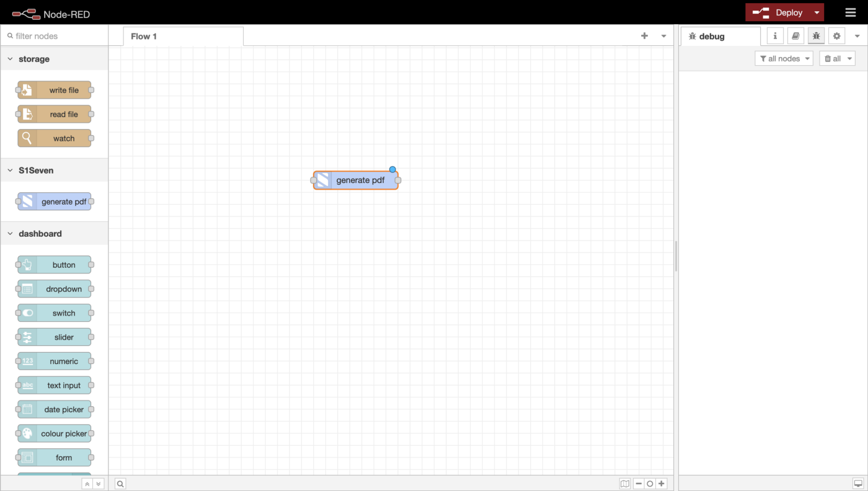
Task: Collapse the storage palette category
Action: pos(11,59)
